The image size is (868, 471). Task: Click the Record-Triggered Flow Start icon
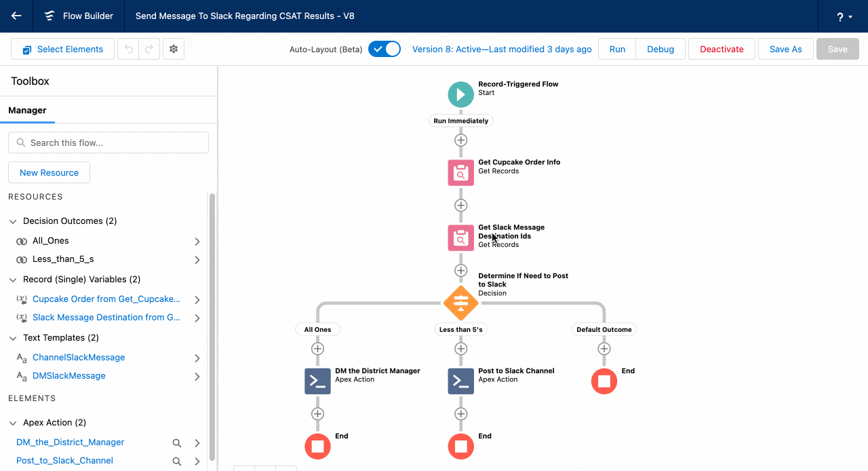coord(461,94)
